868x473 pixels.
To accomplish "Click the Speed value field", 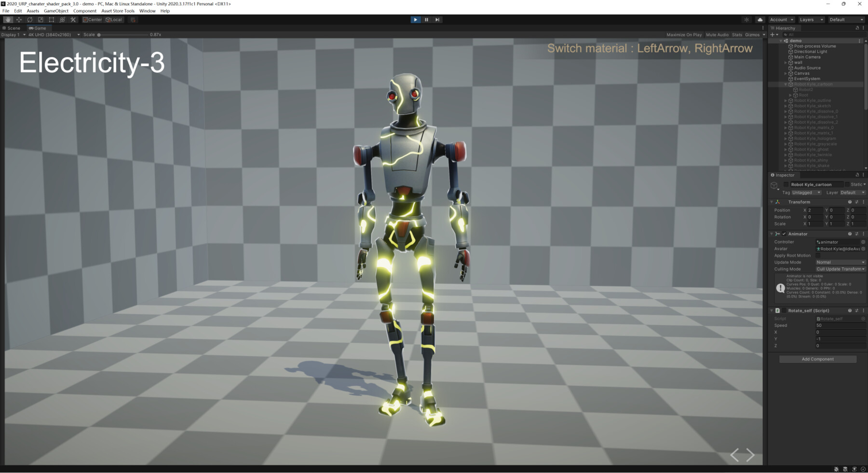I will pyautogui.click(x=841, y=325).
